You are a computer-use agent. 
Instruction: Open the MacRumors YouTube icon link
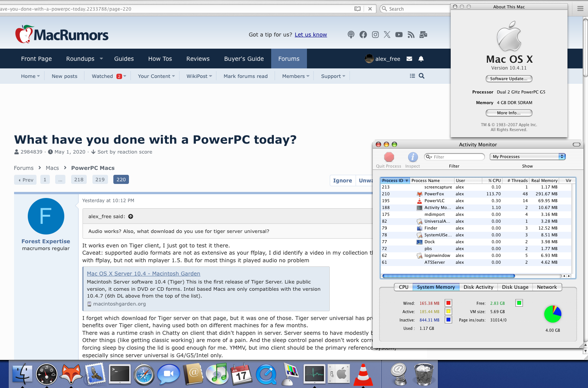click(x=399, y=35)
